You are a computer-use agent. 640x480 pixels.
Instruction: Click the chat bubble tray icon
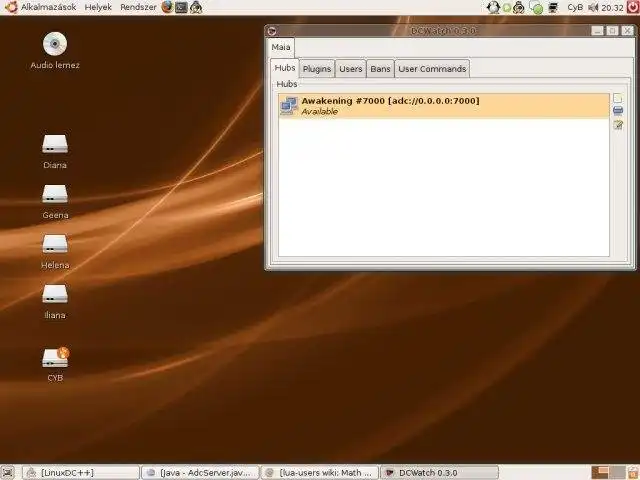tap(536, 7)
